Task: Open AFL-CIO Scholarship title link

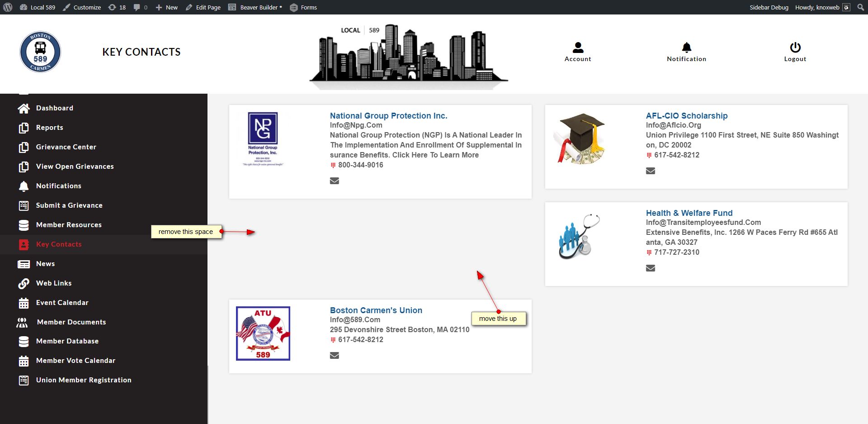Action: click(x=687, y=116)
